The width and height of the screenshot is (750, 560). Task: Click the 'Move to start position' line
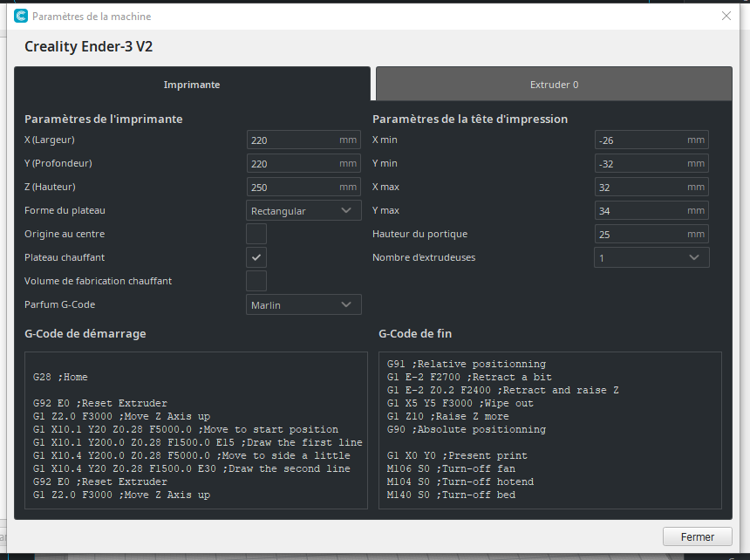point(186,429)
